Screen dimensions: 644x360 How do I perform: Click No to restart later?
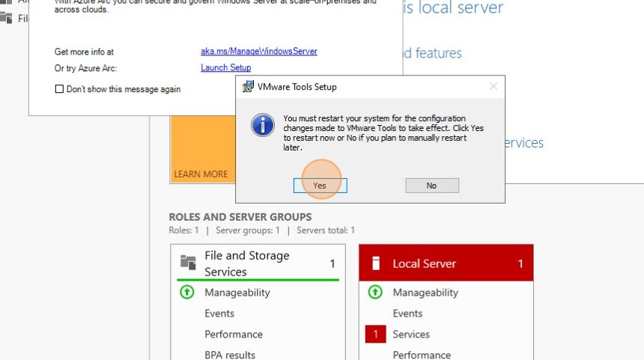(432, 186)
